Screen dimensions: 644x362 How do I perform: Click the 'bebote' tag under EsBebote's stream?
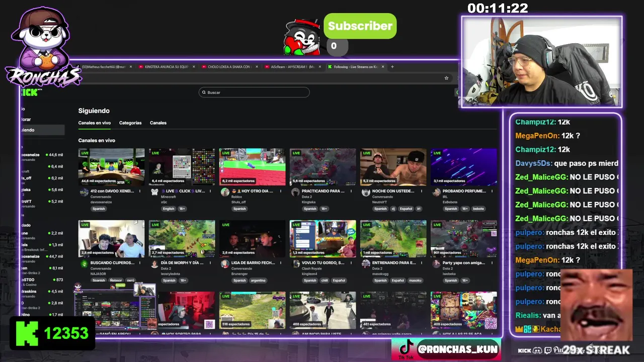[x=478, y=209]
